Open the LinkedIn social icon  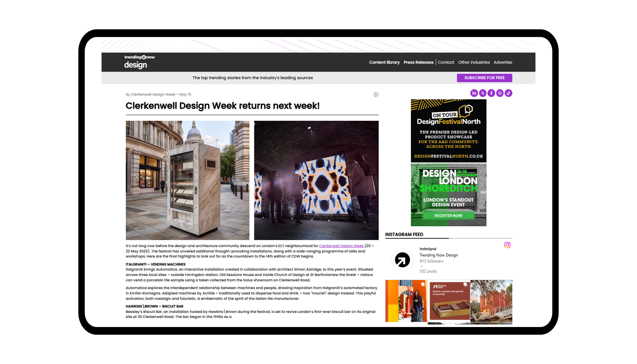(474, 93)
